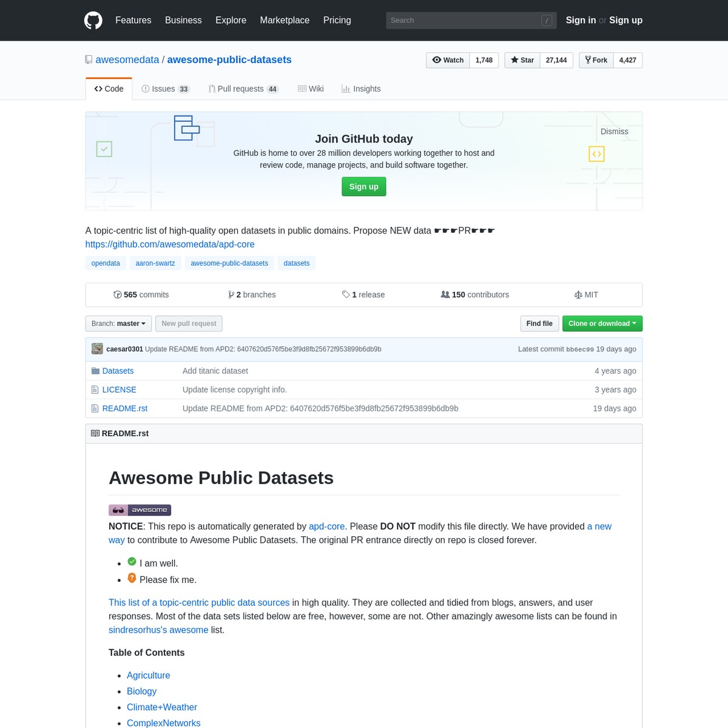The image size is (728, 728).
Task: Click the green Sign up banner button
Action: [364, 186]
